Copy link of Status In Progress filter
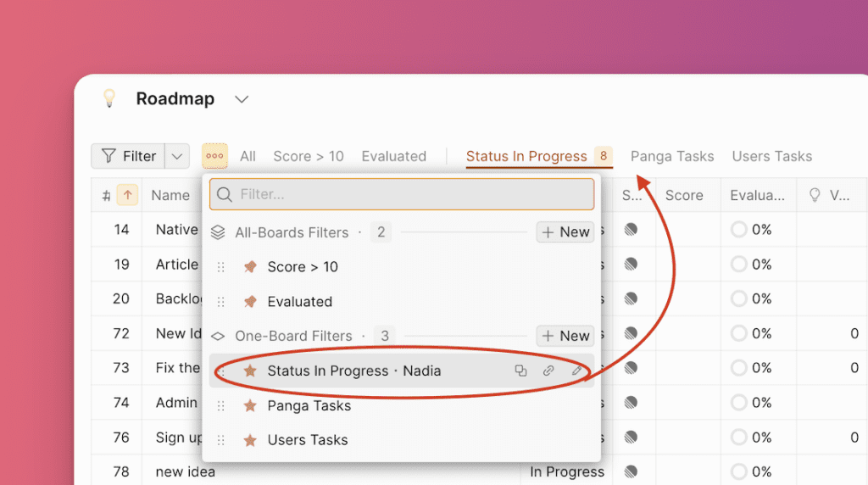The image size is (868, 485). click(548, 371)
